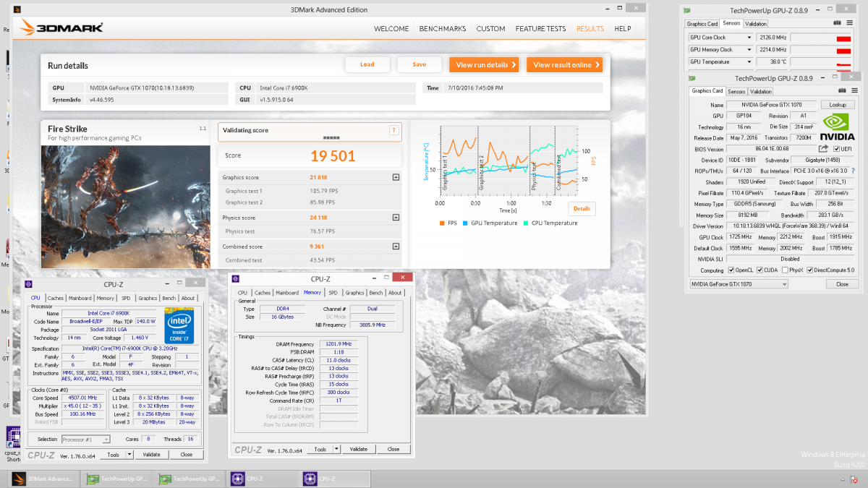
Task: Click Validate in the CPU-Z Memory window
Action: [x=359, y=449]
